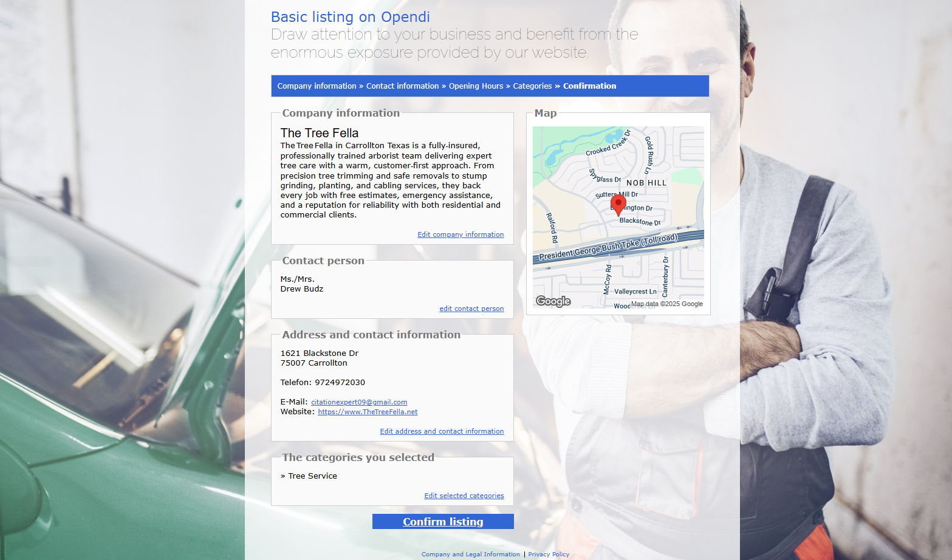Open Company and Legal Information footer link
Screen dimensions: 952x560
[471, 555]
